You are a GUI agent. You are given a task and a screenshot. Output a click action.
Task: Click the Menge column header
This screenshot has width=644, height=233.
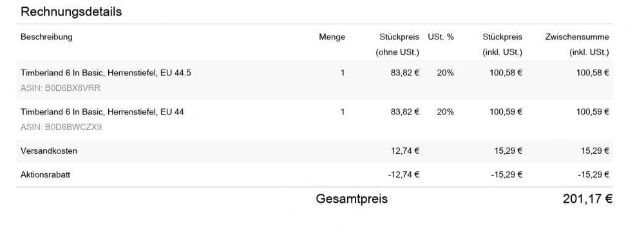(x=332, y=37)
